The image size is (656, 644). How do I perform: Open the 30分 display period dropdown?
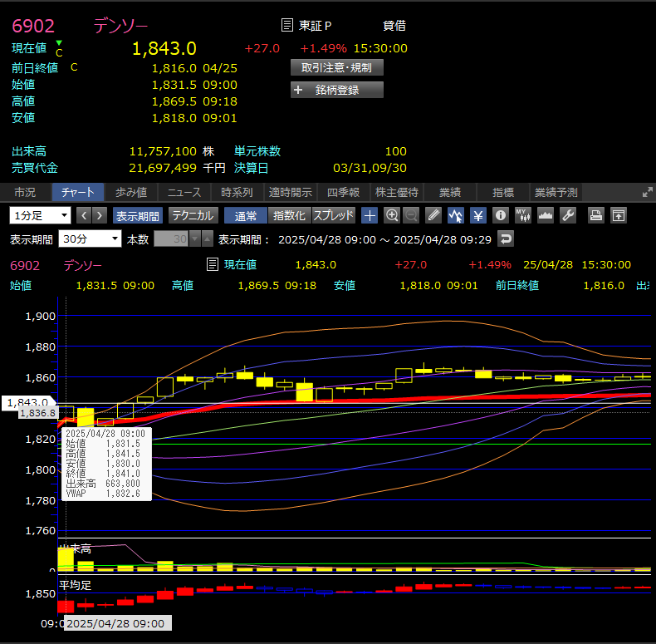(x=90, y=238)
